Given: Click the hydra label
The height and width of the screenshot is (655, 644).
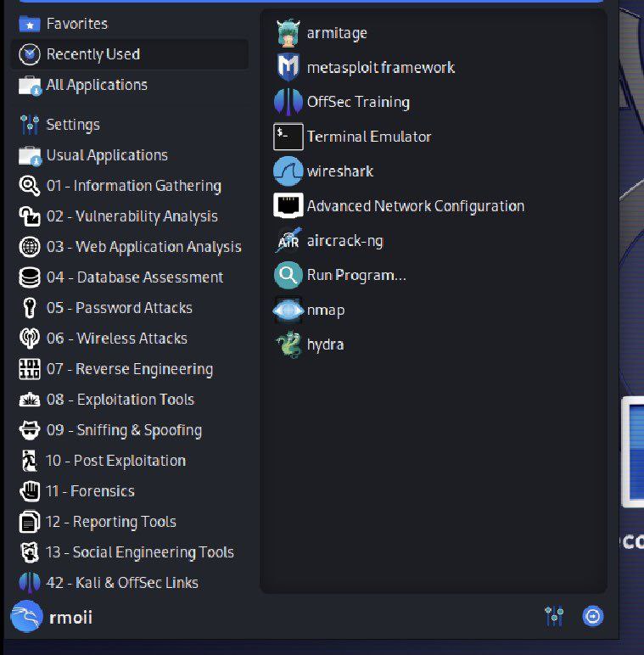Looking at the screenshot, I should tap(325, 345).
